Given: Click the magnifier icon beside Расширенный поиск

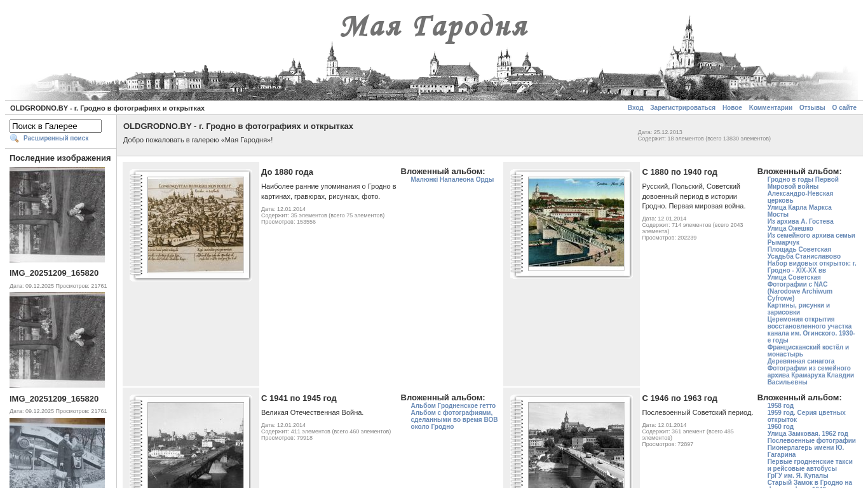Looking at the screenshot, I should pos(14,139).
